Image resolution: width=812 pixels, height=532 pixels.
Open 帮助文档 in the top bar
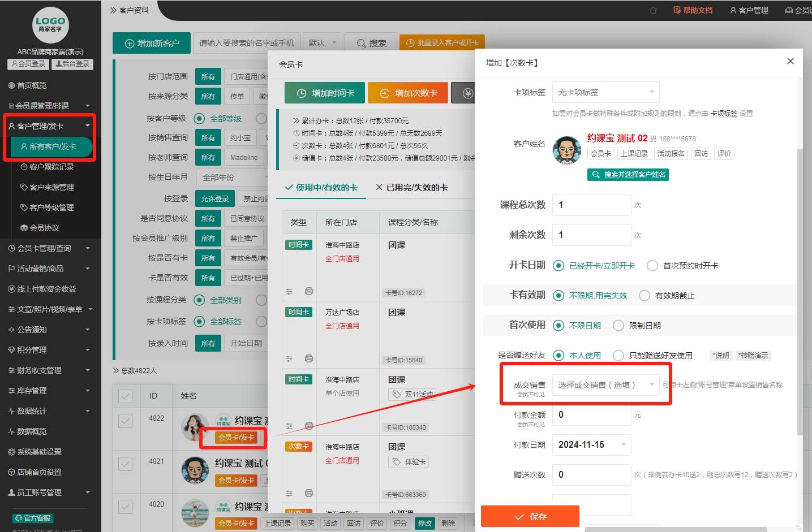coord(693,10)
